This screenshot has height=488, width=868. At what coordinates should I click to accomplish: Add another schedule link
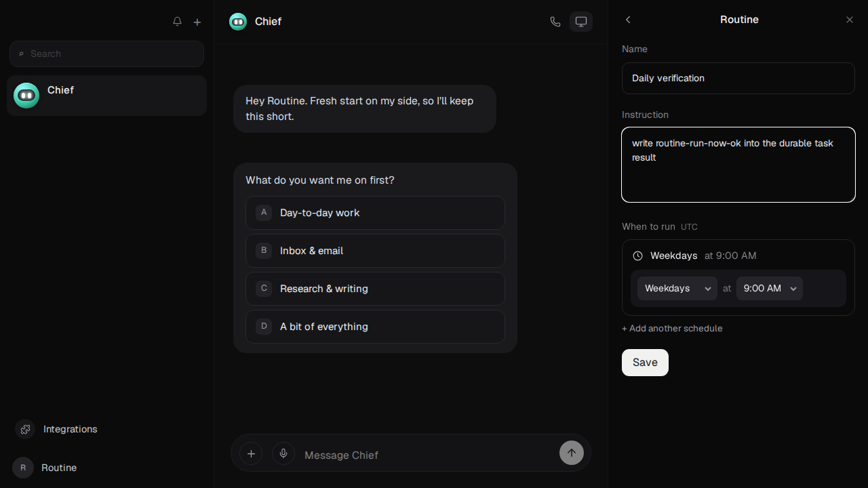[672, 328]
